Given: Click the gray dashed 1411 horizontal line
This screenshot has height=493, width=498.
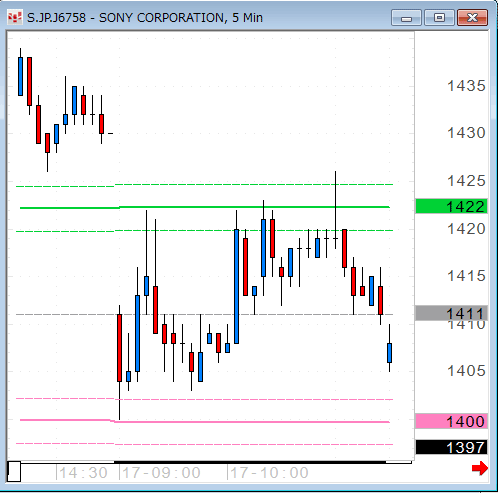Looking at the screenshot, I should [205, 314].
